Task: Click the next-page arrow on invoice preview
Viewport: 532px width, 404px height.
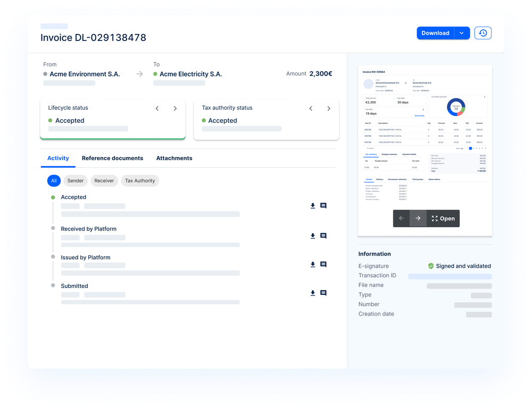Action: [418, 218]
